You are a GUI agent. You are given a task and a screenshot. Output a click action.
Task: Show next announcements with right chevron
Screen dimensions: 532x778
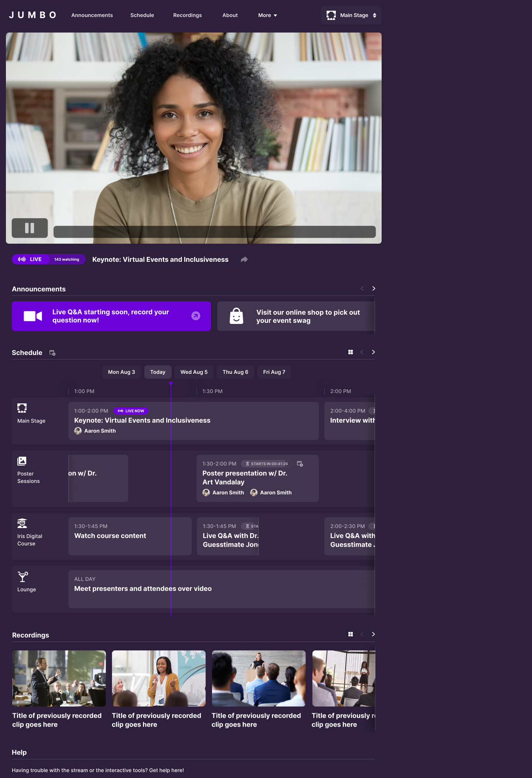[374, 288]
